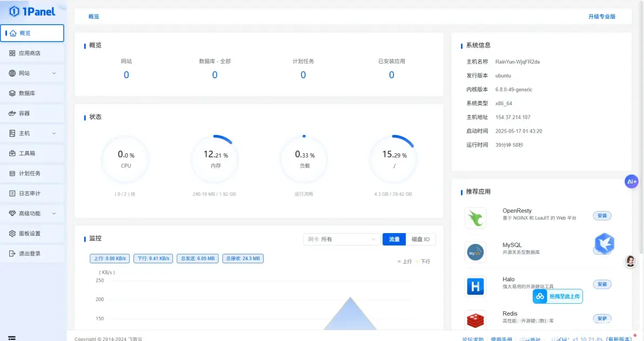Click the 上行: 0.86 KB/s tag
Image resolution: width=644 pixels, height=341 pixels.
pos(110,258)
